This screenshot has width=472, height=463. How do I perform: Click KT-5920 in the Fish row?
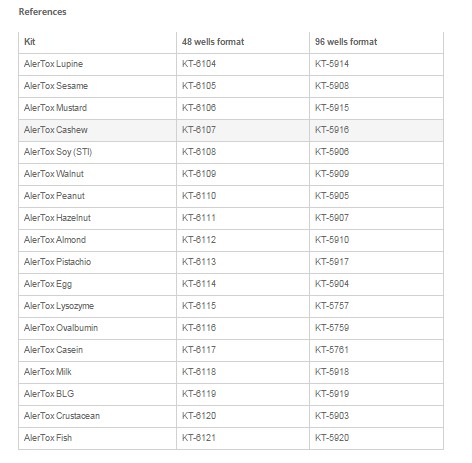[x=332, y=438]
